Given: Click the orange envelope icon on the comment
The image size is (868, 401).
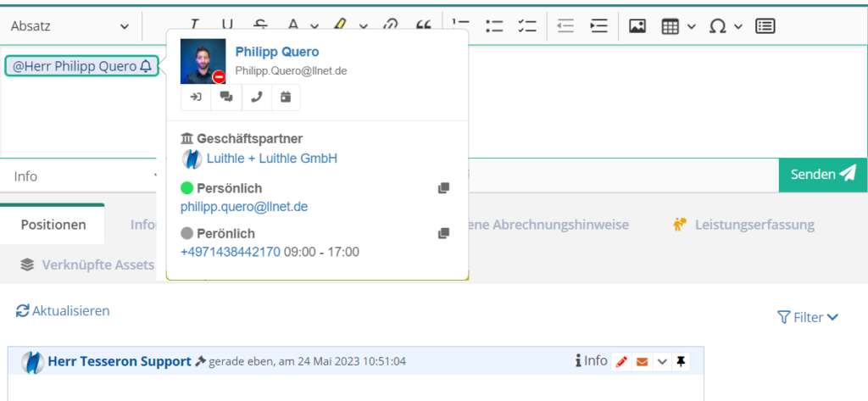Looking at the screenshot, I should tap(642, 362).
